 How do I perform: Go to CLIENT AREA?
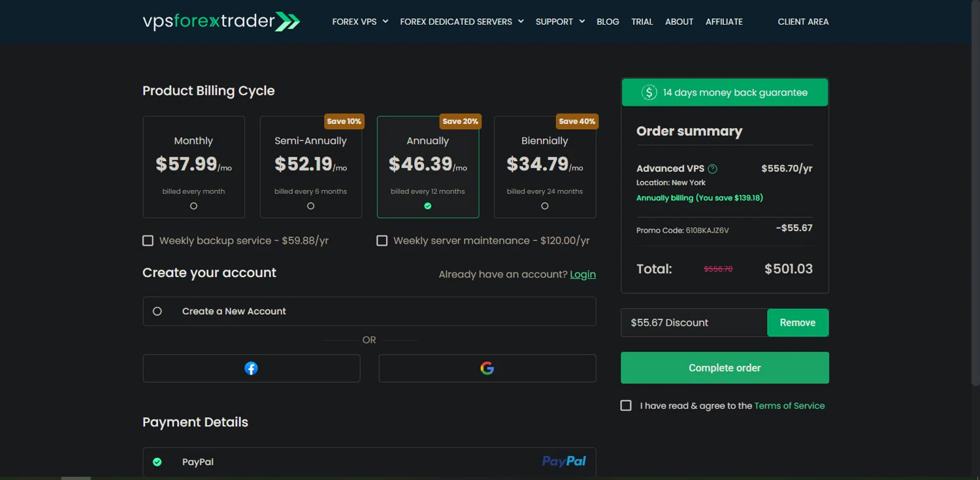(x=803, y=22)
